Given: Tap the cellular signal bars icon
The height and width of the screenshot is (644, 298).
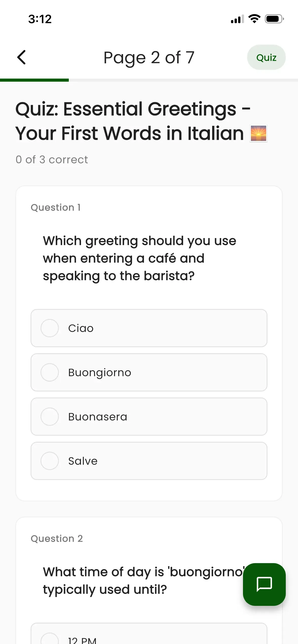Looking at the screenshot, I should 237,19.
